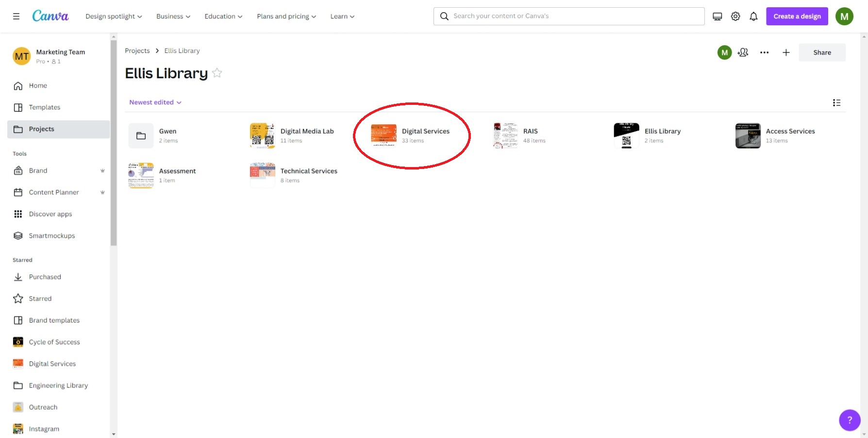This screenshot has height=438, width=868.
Task: Open Plans and pricing dropdown
Action: (286, 17)
